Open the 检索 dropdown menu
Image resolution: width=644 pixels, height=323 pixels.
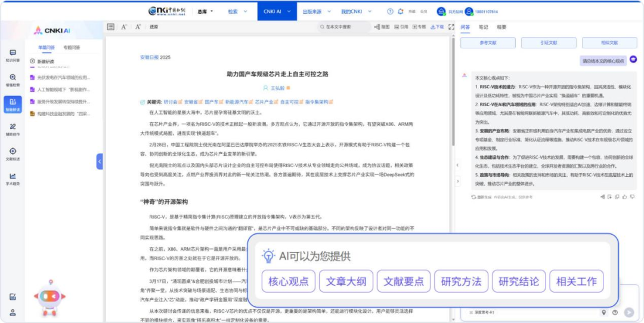236,11
